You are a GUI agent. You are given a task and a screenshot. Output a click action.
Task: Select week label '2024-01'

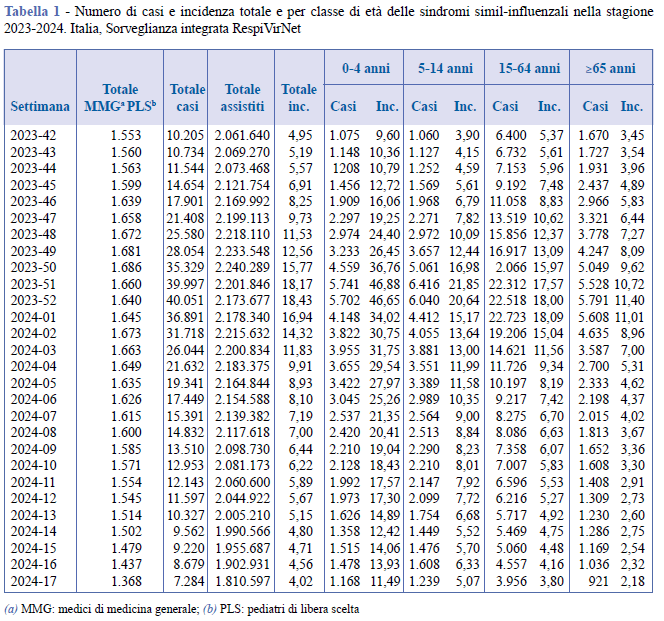pyautogui.click(x=33, y=317)
